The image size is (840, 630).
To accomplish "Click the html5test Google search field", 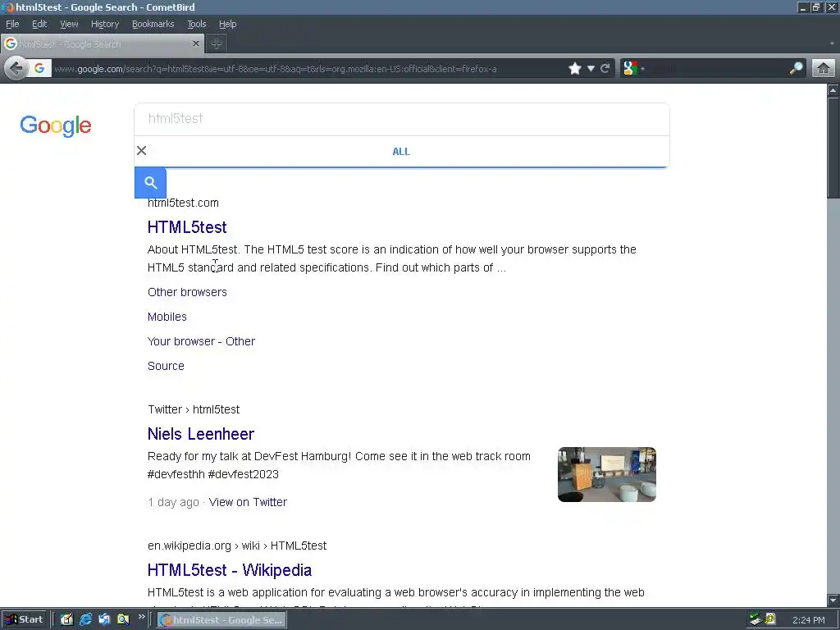I will pos(402,119).
